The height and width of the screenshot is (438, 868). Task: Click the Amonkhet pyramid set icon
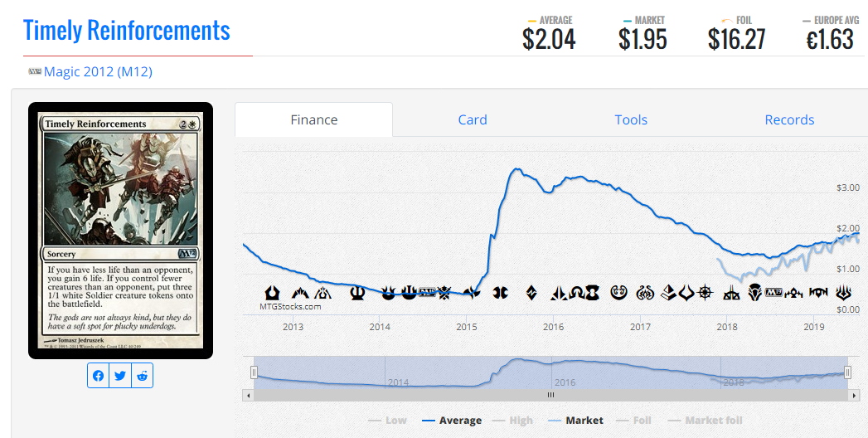669,292
